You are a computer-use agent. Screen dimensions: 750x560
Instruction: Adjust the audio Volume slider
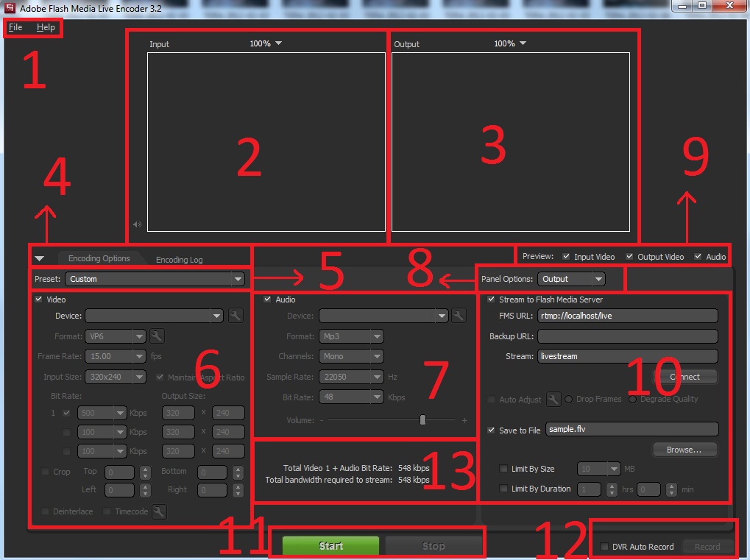tap(422, 419)
